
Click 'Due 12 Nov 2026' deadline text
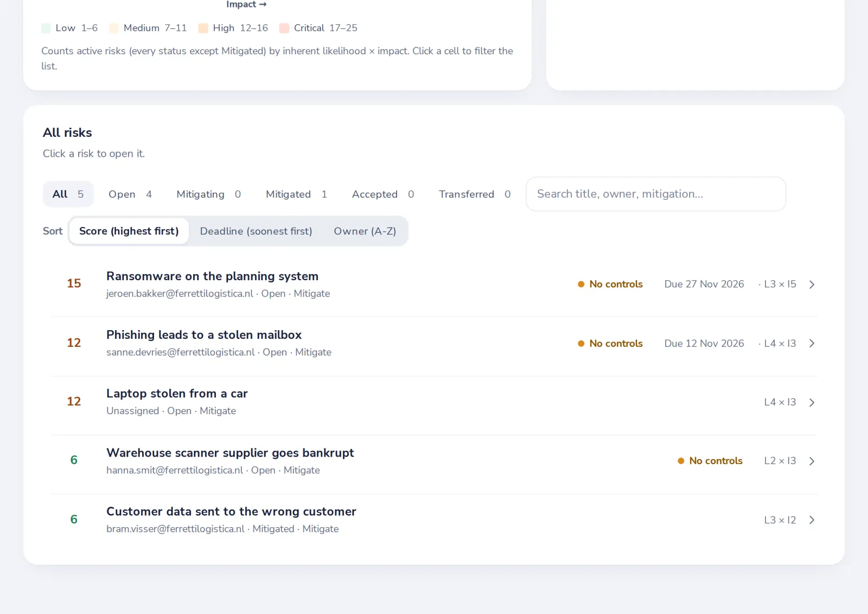click(x=704, y=343)
